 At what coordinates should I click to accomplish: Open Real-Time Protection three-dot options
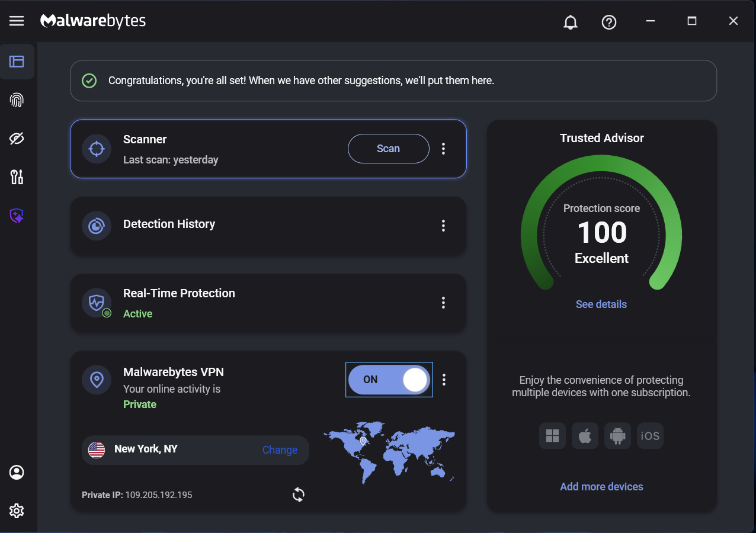click(x=443, y=303)
